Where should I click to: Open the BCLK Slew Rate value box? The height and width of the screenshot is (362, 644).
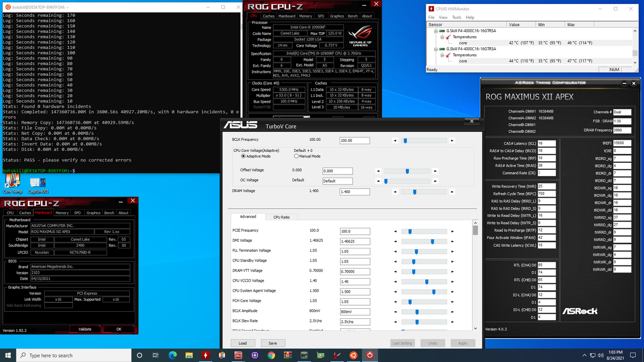[x=355, y=322]
